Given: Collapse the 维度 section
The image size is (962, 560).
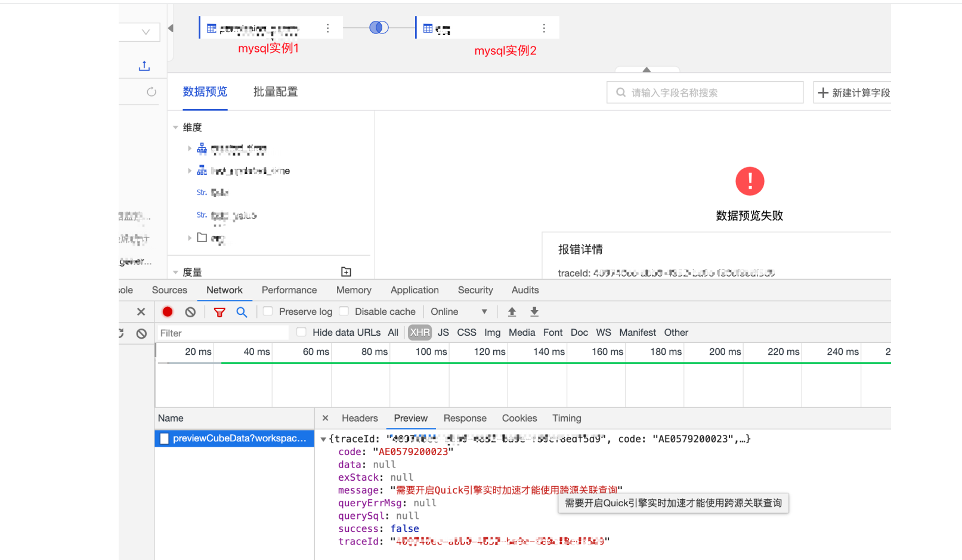Looking at the screenshot, I should [176, 128].
